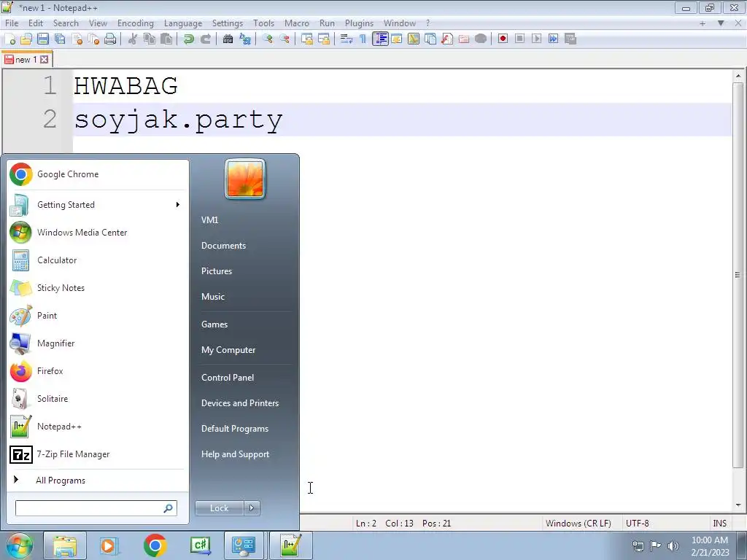Screen dimensions: 747x560
Task: Open the Function List toolbar icon
Action: (x=447, y=39)
